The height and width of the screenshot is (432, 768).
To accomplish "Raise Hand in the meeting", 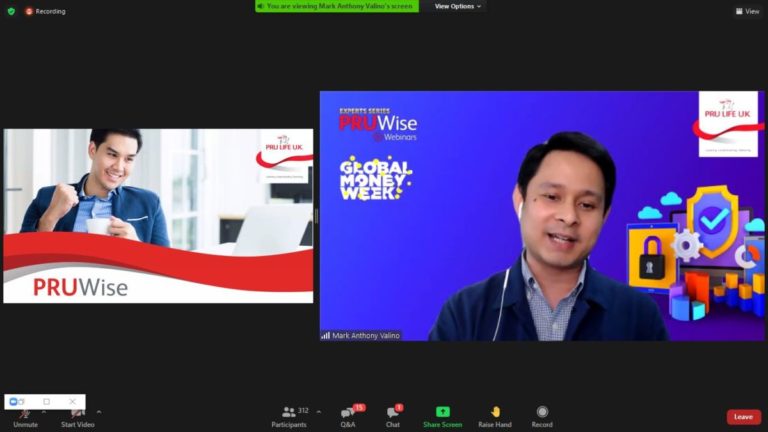I will point(495,417).
